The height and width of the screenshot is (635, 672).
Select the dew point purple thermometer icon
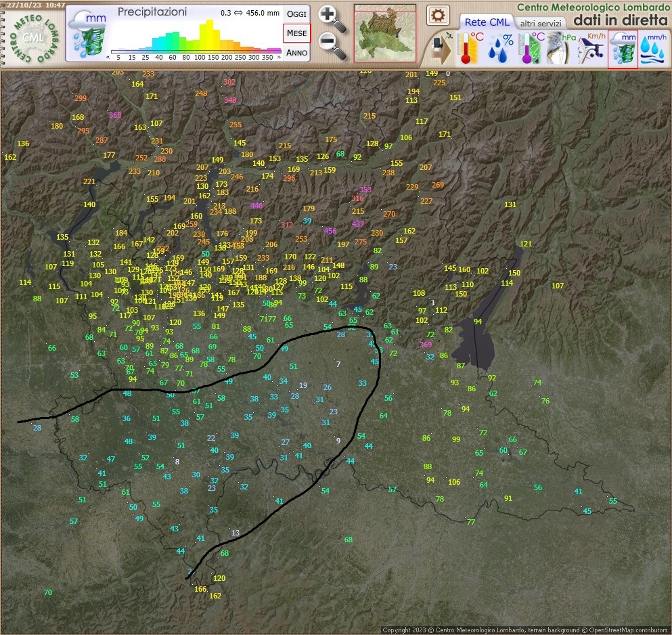[x=531, y=49]
